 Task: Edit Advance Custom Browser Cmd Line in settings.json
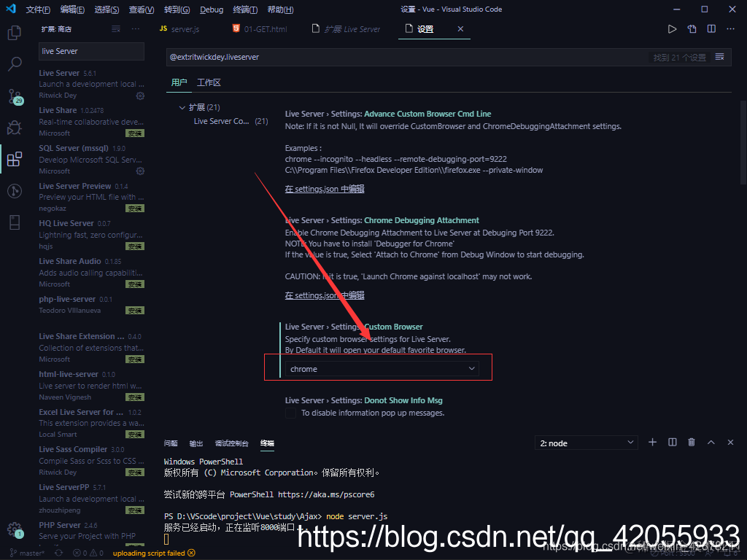[325, 189]
